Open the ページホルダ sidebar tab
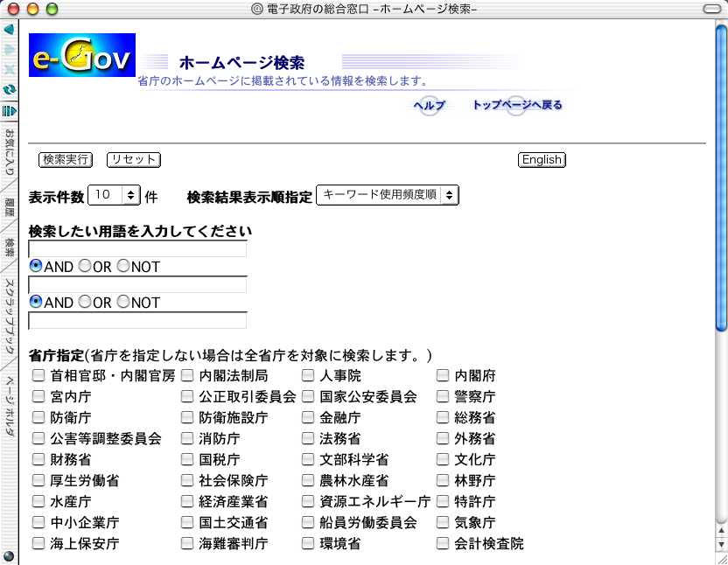This screenshot has width=728, height=565. 9,406
